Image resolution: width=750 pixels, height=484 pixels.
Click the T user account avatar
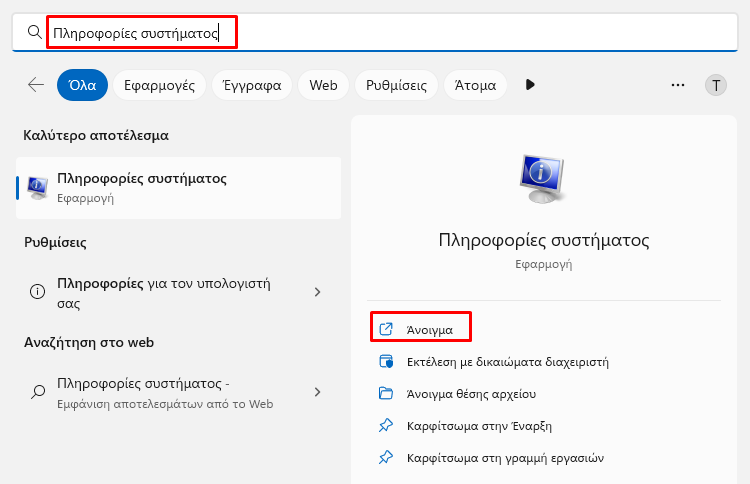pos(716,85)
